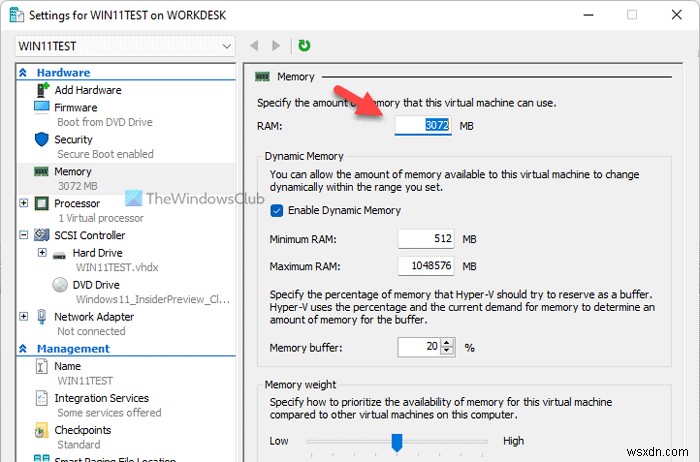Click the Network Adapter icon

tap(42, 316)
